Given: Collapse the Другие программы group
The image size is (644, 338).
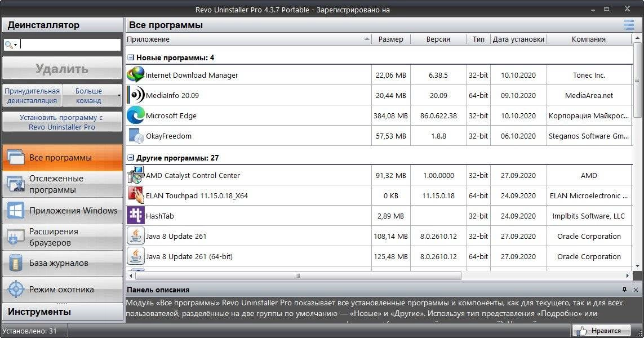Looking at the screenshot, I should click(131, 158).
